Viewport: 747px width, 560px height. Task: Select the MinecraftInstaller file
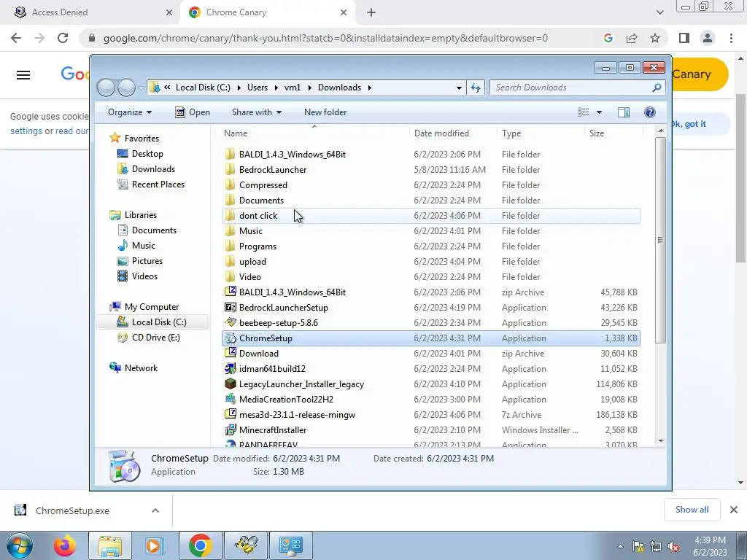[430, 430]
